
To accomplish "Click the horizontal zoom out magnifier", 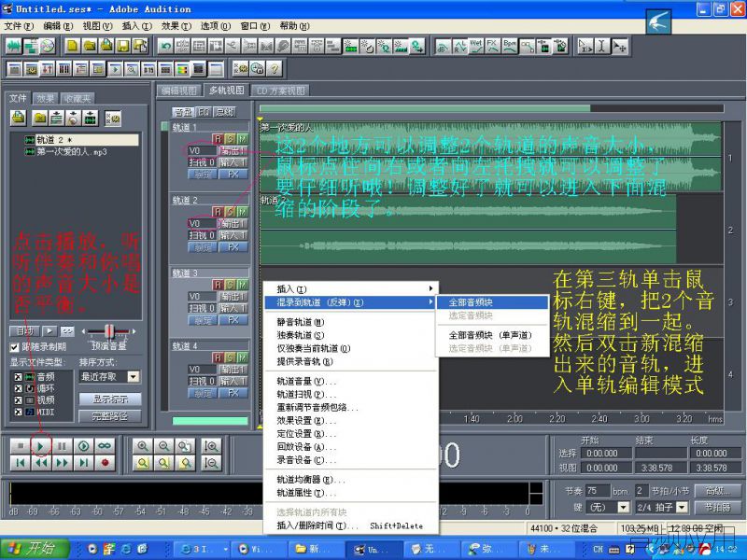I will (x=163, y=446).
